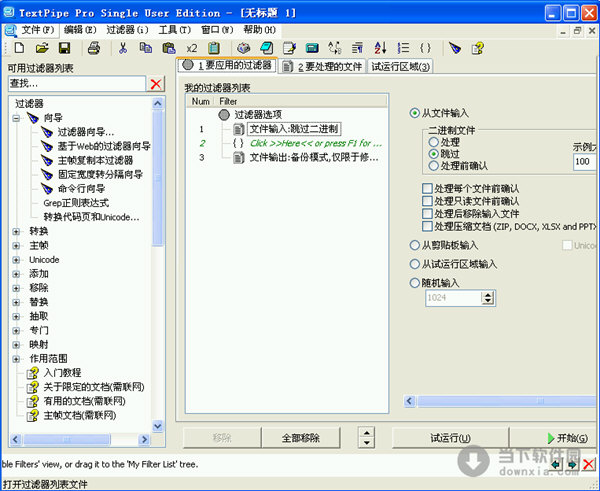Expand the 作用范围 tree node
600x491 pixels.
(x=16, y=359)
